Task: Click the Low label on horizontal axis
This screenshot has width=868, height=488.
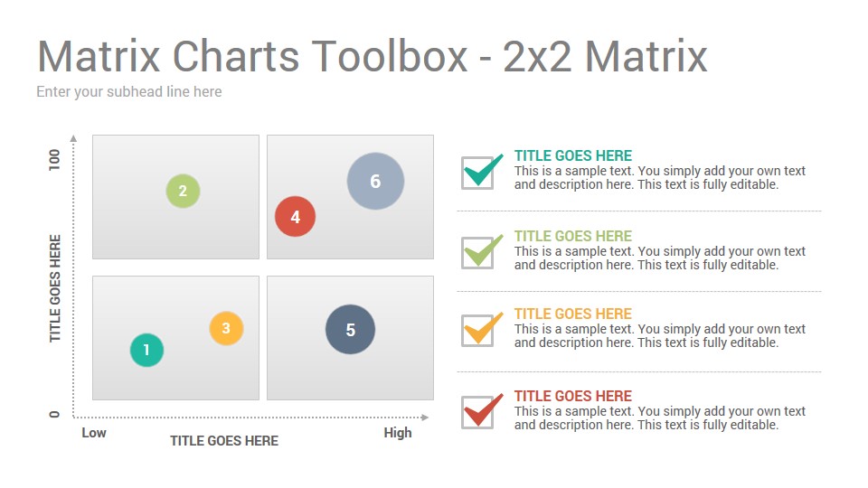Action: [x=94, y=433]
